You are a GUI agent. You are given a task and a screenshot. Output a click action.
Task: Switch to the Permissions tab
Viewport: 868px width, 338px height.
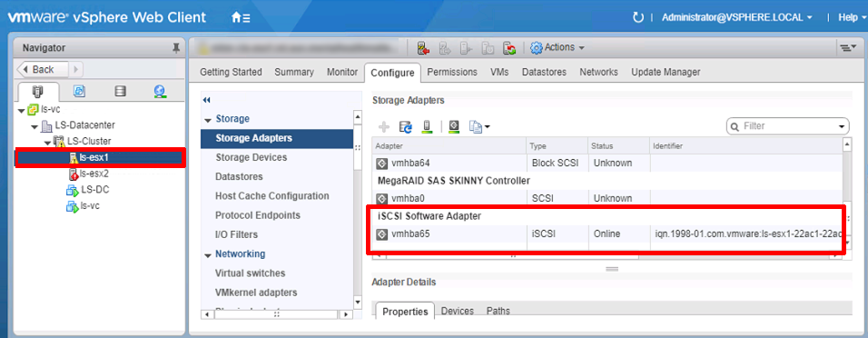[x=452, y=72]
